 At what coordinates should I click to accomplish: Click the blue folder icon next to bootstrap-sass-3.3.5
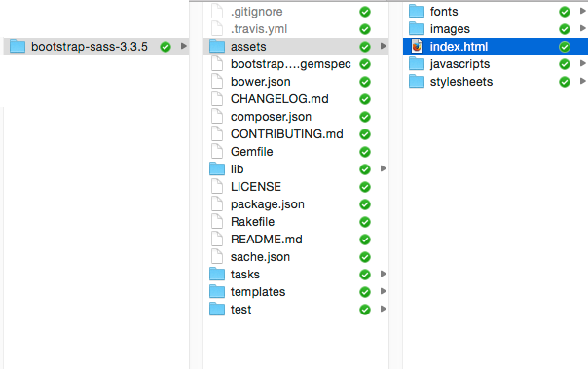pyautogui.click(x=18, y=47)
